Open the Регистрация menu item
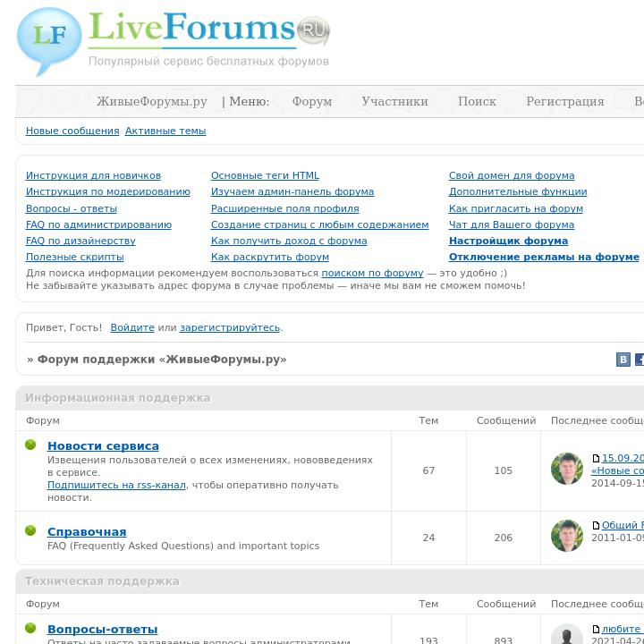The height and width of the screenshot is (644, 644). pyautogui.click(x=565, y=101)
